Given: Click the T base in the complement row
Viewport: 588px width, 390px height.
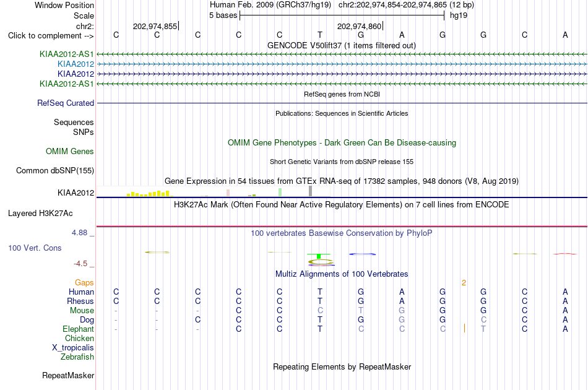Looking at the screenshot, I should pos(320,35).
